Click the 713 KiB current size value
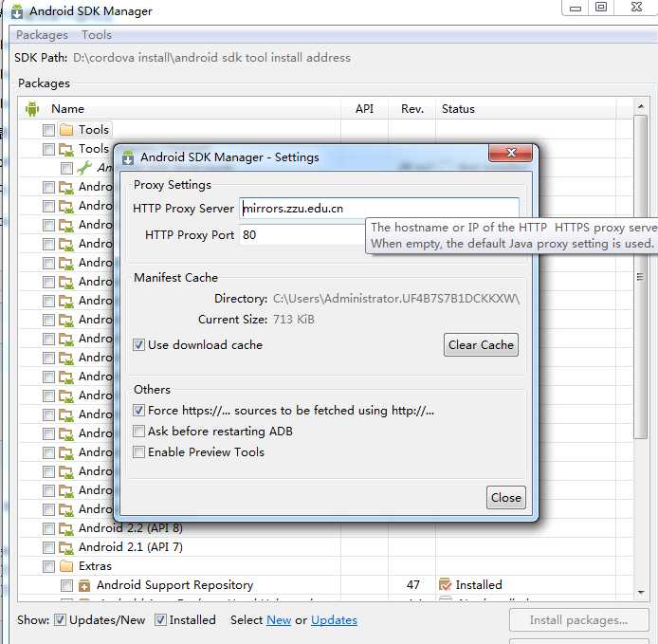This screenshot has width=658, height=644. pyautogui.click(x=293, y=320)
